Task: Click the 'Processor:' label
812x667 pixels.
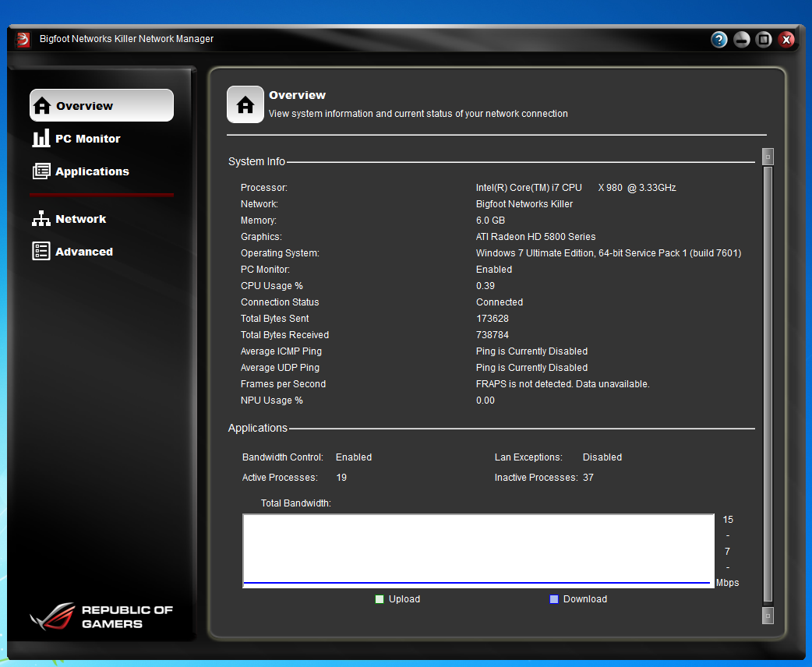Action: [263, 188]
